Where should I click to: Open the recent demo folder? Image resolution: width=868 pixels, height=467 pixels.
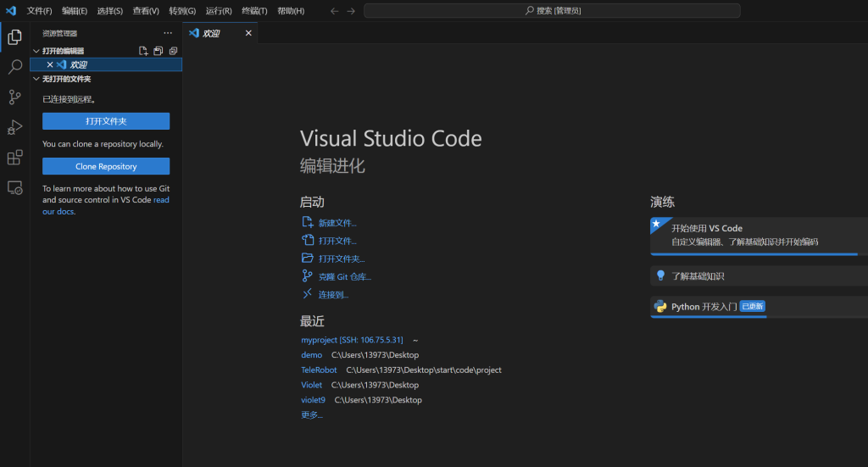coord(312,354)
